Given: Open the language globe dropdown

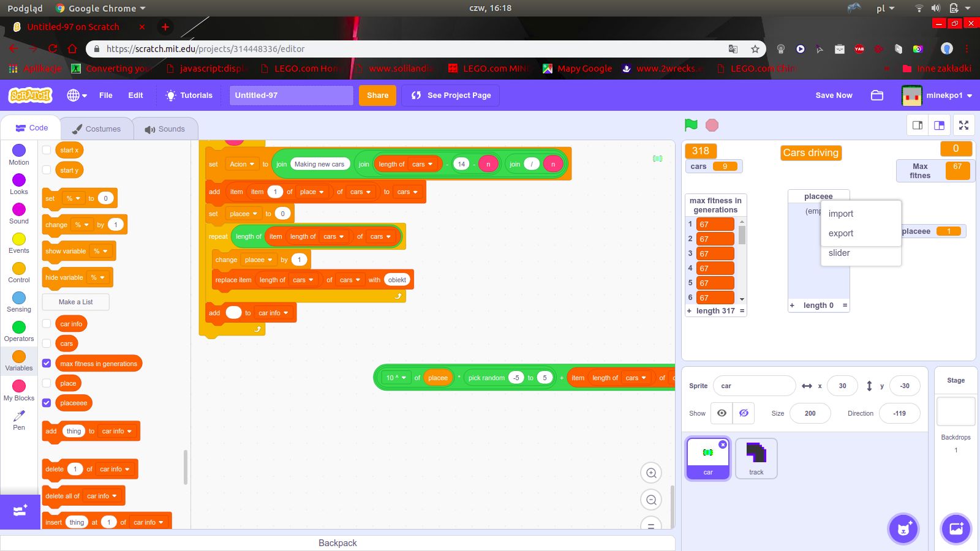Looking at the screenshot, I should tap(77, 96).
